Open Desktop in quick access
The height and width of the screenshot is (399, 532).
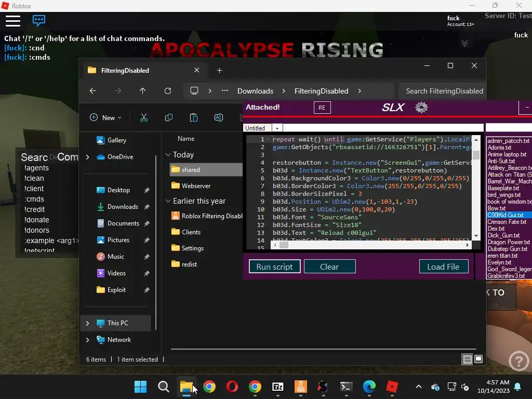point(118,190)
